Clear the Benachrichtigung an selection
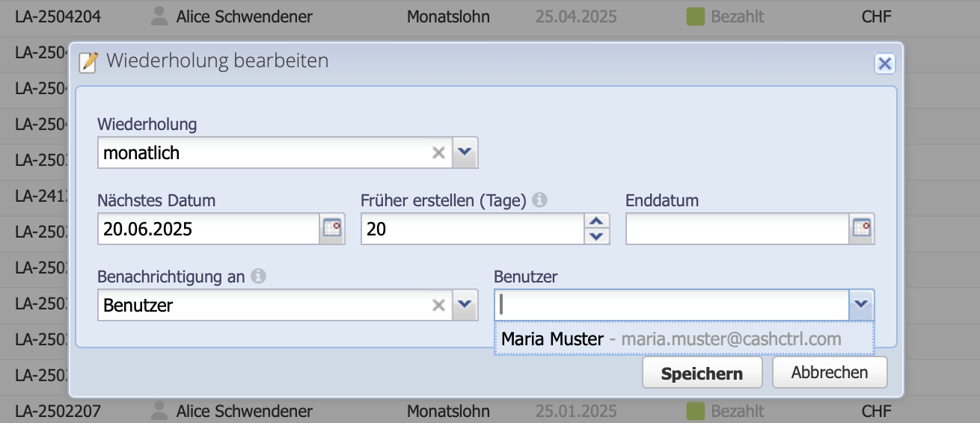Screen dimensions: 980x423 click(439, 305)
